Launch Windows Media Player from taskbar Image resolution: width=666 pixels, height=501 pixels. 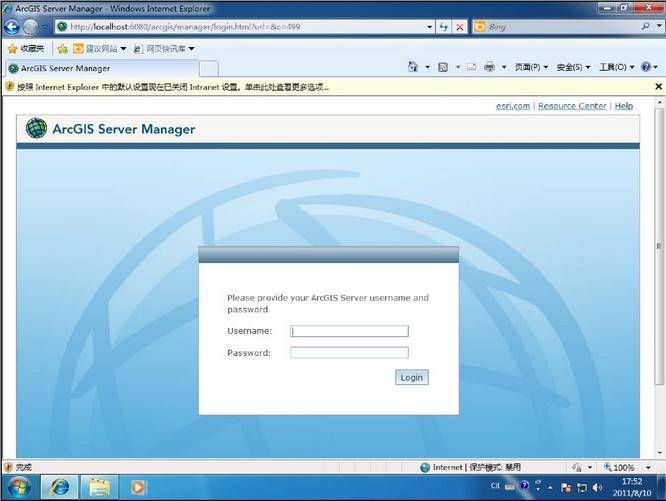click(138, 487)
